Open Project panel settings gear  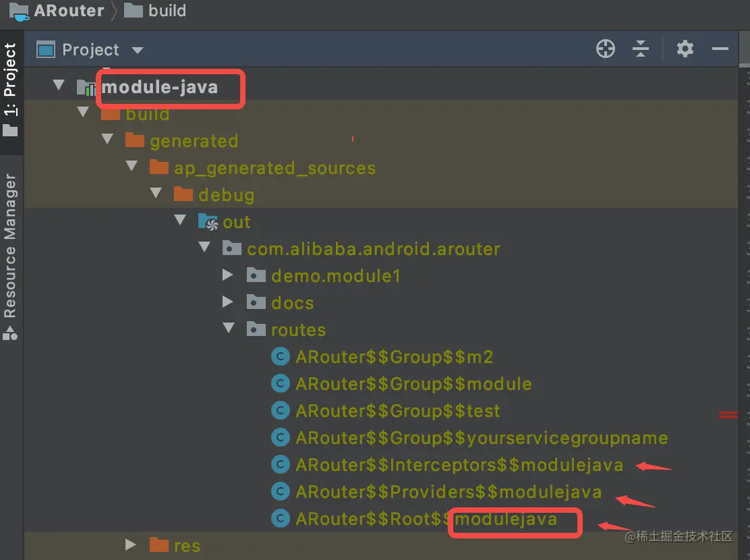pyautogui.click(x=685, y=49)
